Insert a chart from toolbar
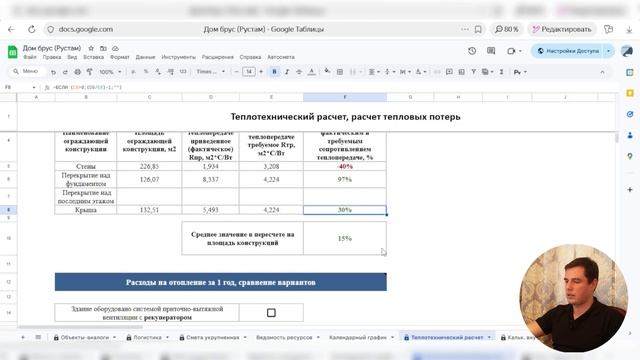The image size is (640, 360). click(x=461, y=72)
